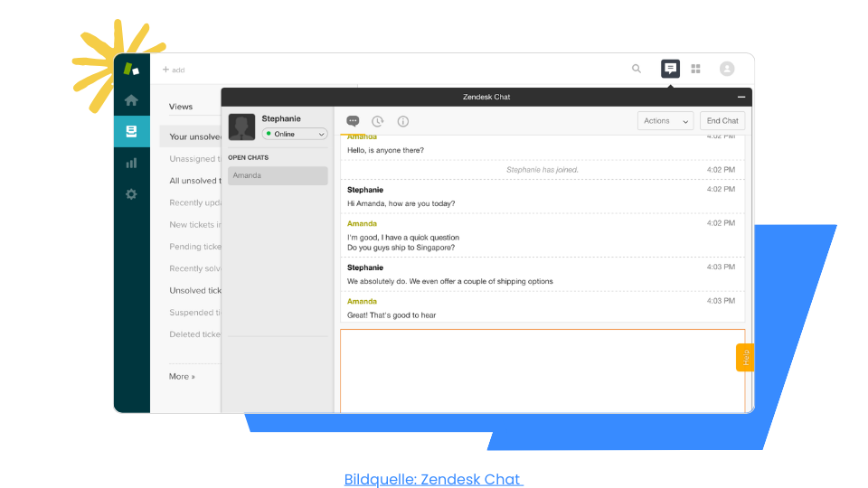Image resolution: width=868 pixels, height=488 pixels.
Task: Click the Zendesk Chat title bar text
Action: pyautogui.click(x=486, y=97)
